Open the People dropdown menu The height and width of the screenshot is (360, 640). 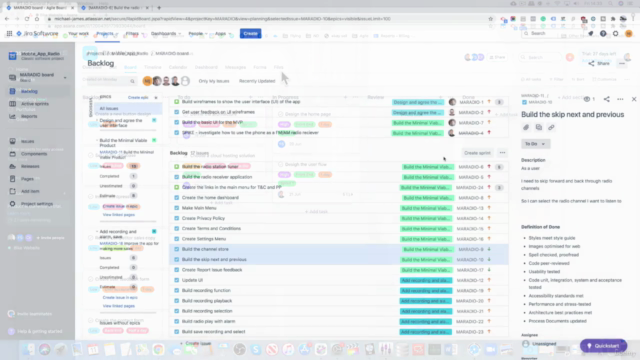click(x=198, y=33)
